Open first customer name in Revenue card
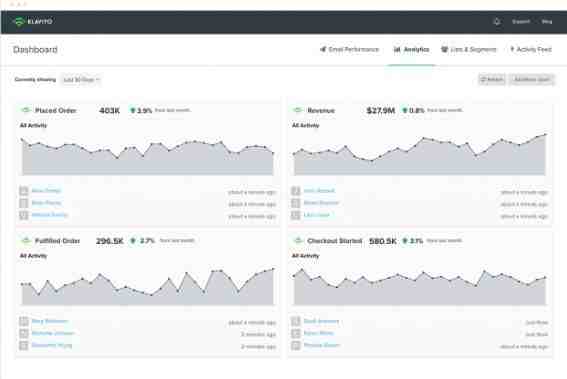The width and height of the screenshot is (567, 379). 319,191
